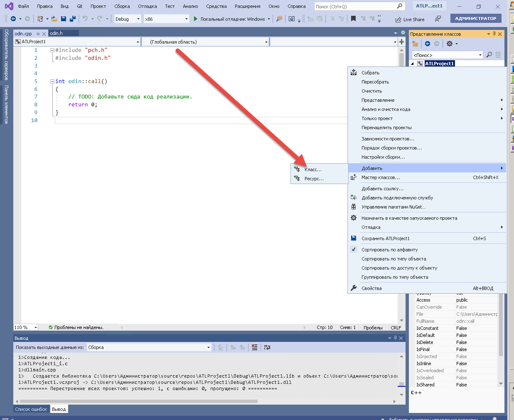Click Сохранить ATLProject1 menu entry
Viewport: 514px width, 420px height.
coord(386,238)
